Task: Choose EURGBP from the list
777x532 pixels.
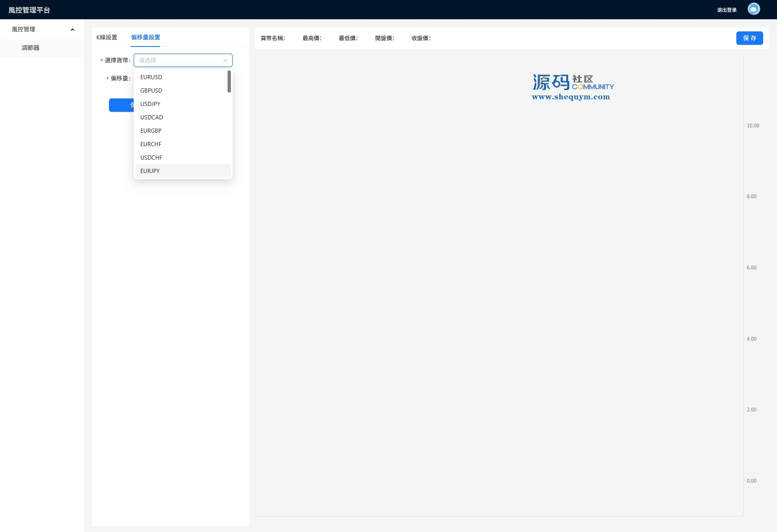Action: point(151,131)
